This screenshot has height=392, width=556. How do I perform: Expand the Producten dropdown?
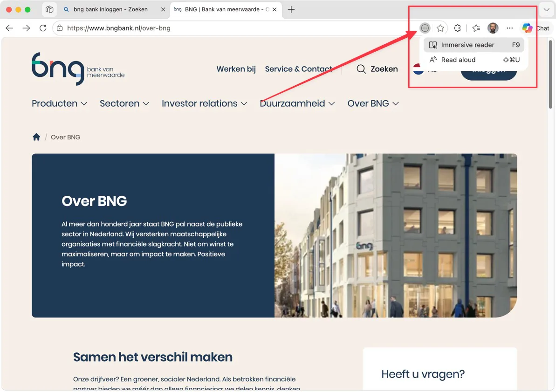[x=60, y=103]
